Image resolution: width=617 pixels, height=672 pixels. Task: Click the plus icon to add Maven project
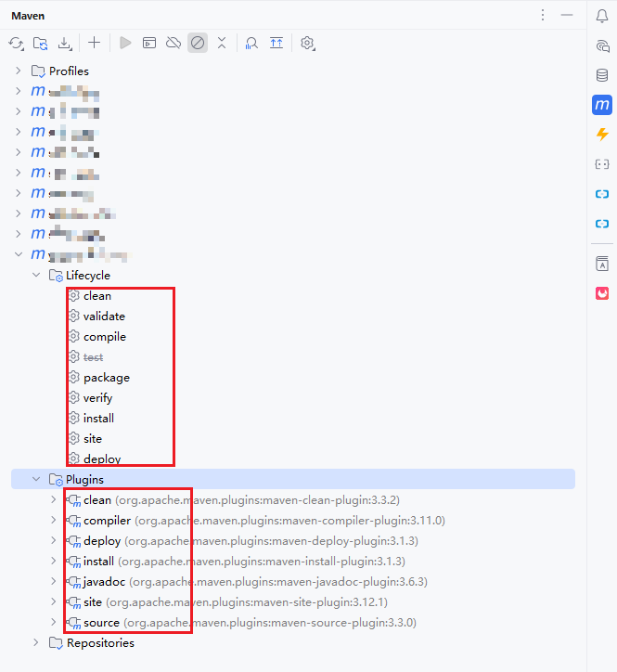(94, 43)
